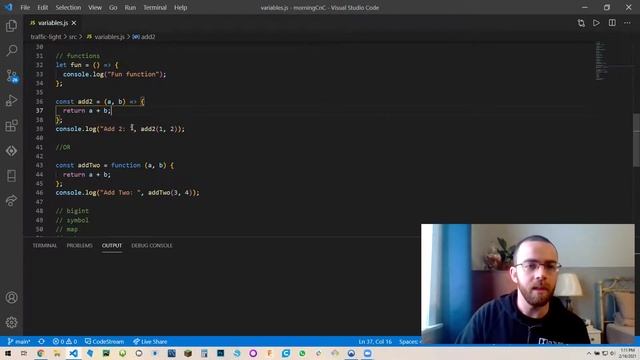The image size is (640, 360).
Task: Click the main branch indicator in status bar
Action: tap(19, 341)
